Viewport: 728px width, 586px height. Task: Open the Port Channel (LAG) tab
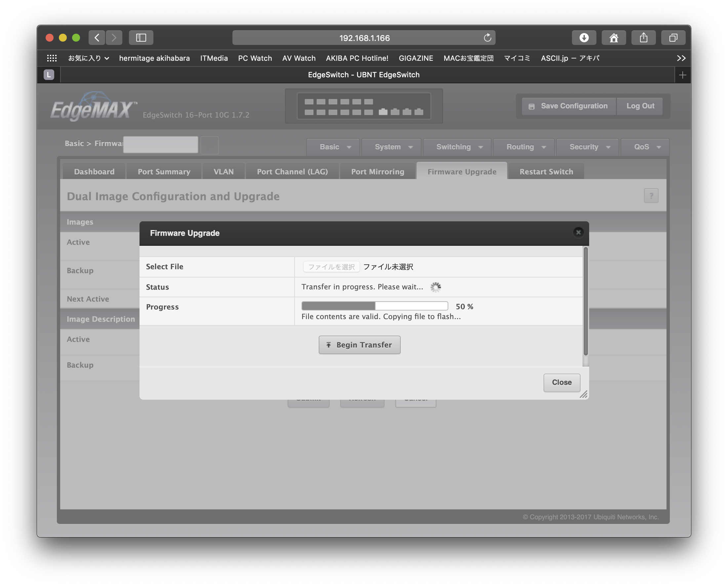click(292, 172)
